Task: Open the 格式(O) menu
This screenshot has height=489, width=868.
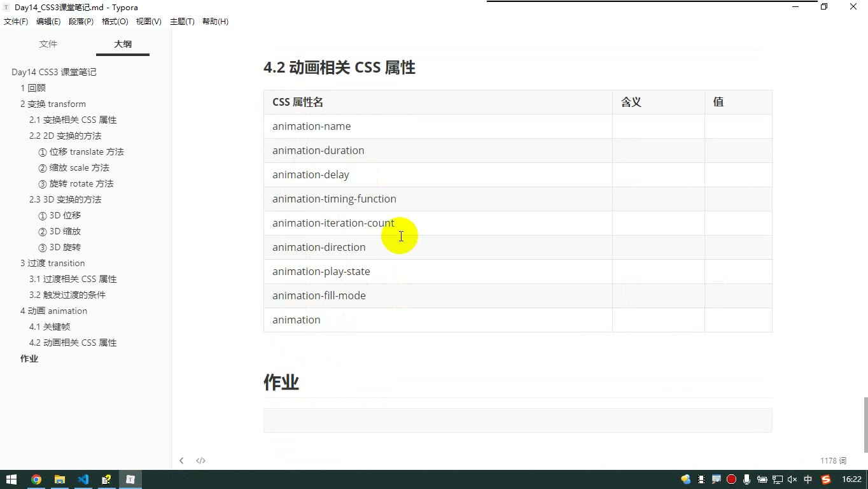Action: pos(115,21)
